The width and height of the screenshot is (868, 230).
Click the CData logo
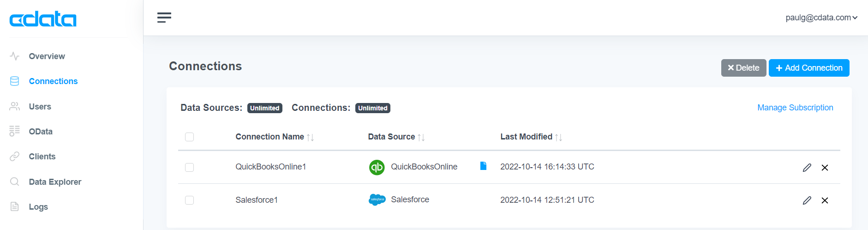pyautogui.click(x=43, y=19)
